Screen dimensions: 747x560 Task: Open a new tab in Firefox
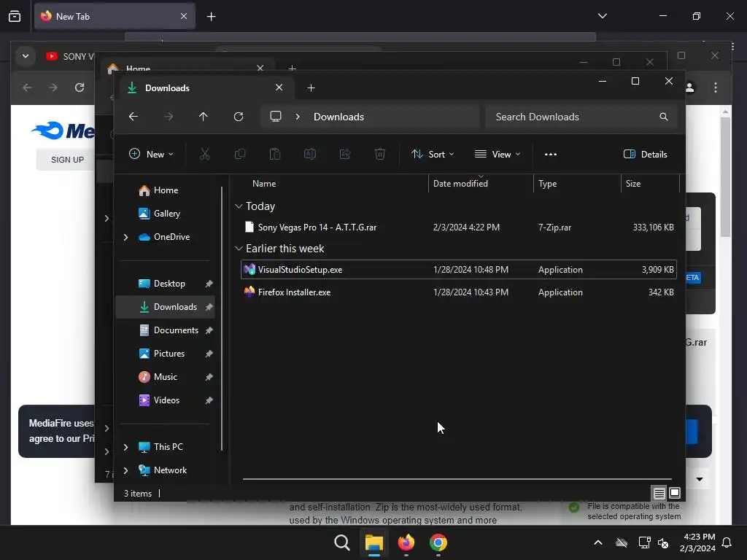tap(212, 17)
